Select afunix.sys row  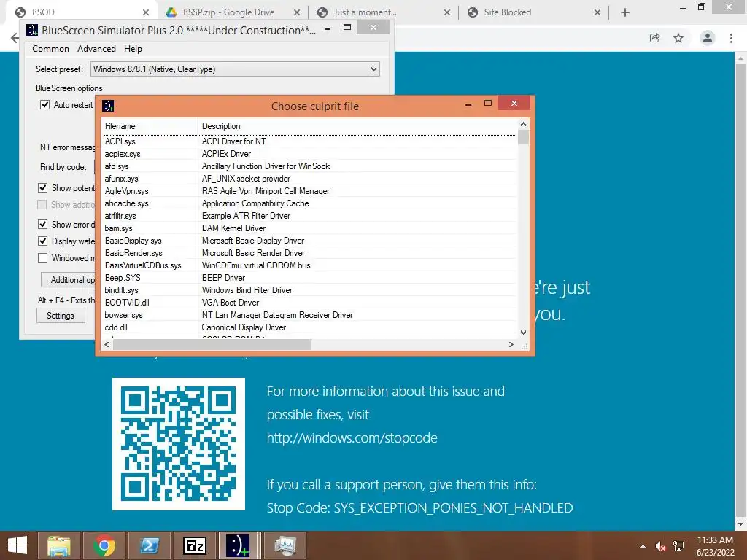309,179
